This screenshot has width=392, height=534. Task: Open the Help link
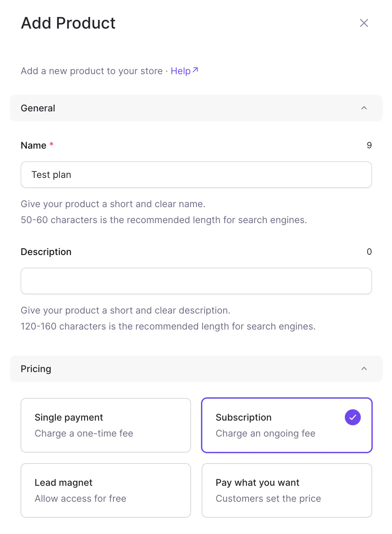pyautogui.click(x=180, y=71)
